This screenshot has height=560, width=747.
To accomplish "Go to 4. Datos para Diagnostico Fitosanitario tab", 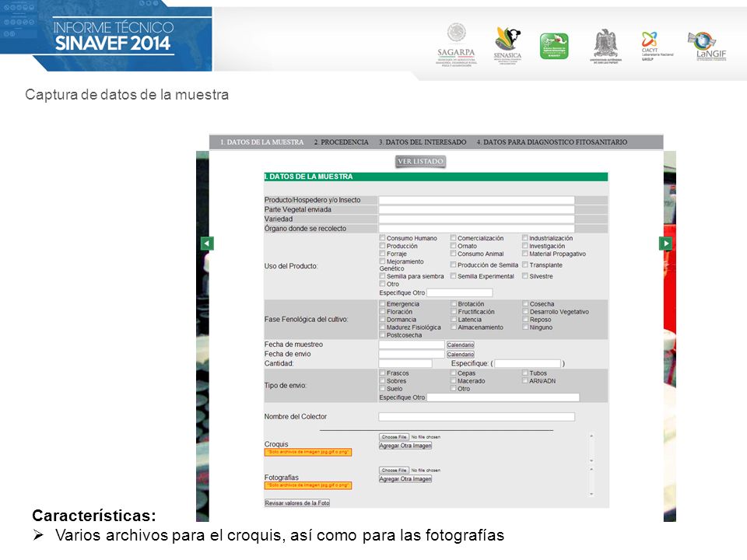I will pyautogui.click(x=552, y=142).
